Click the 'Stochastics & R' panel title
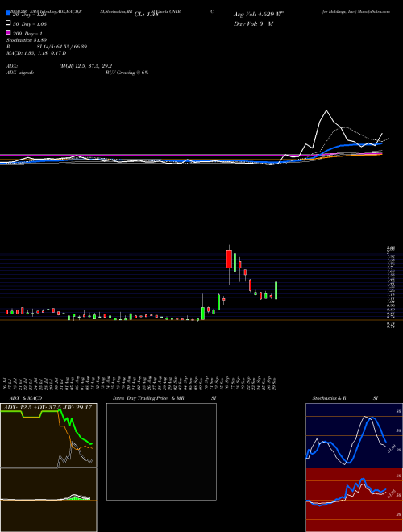This screenshot has width=403, height=532. point(329,398)
